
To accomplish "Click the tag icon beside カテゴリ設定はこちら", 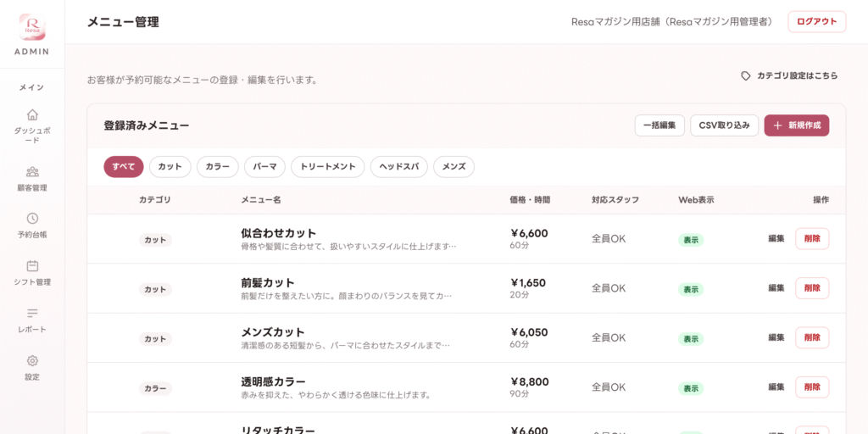I will tap(746, 75).
